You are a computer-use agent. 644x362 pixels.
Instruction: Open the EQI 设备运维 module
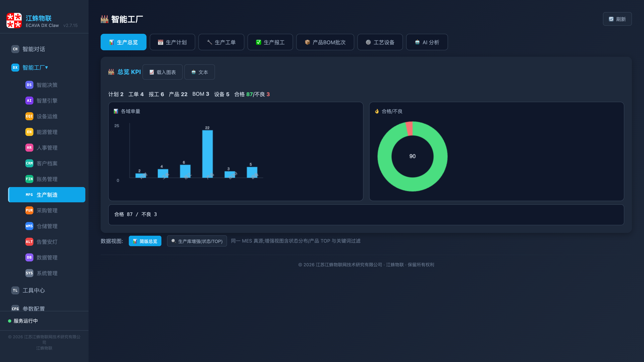[47, 116]
